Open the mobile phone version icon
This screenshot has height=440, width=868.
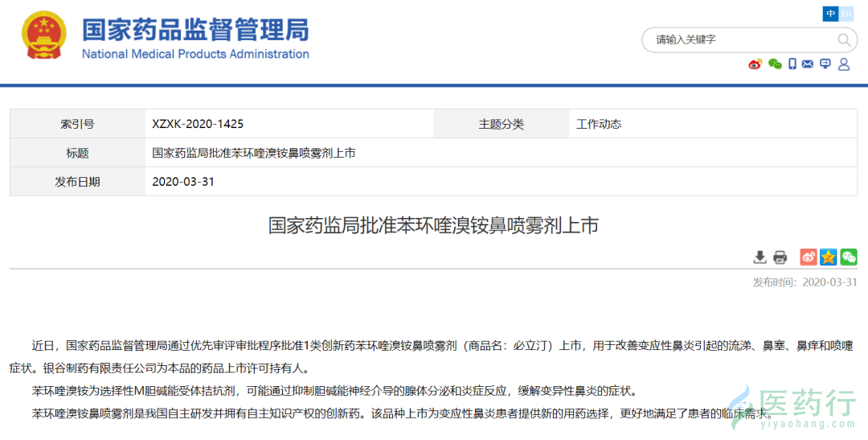pos(792,64)
